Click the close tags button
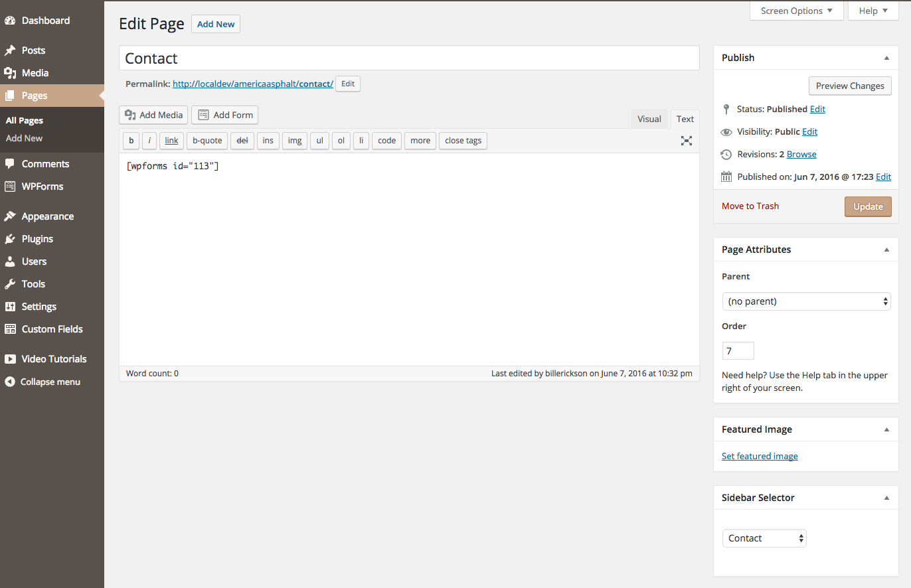Screen dimensions: 911x588 pyautogui.click(x=463, y=141)
